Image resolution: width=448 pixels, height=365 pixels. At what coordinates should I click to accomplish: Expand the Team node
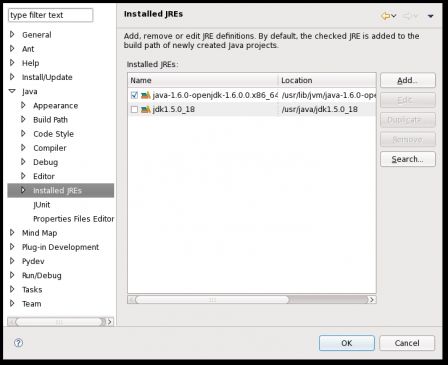[12, 304]
